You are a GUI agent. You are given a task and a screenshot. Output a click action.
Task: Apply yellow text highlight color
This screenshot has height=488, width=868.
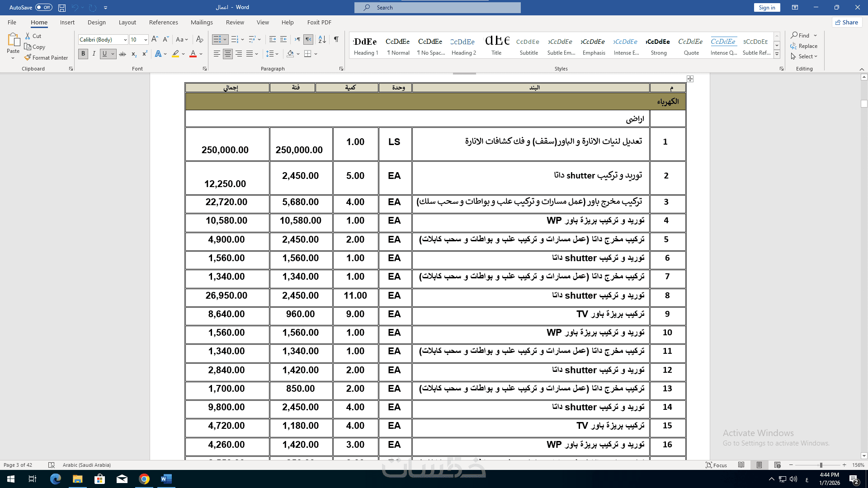[175, 54]
